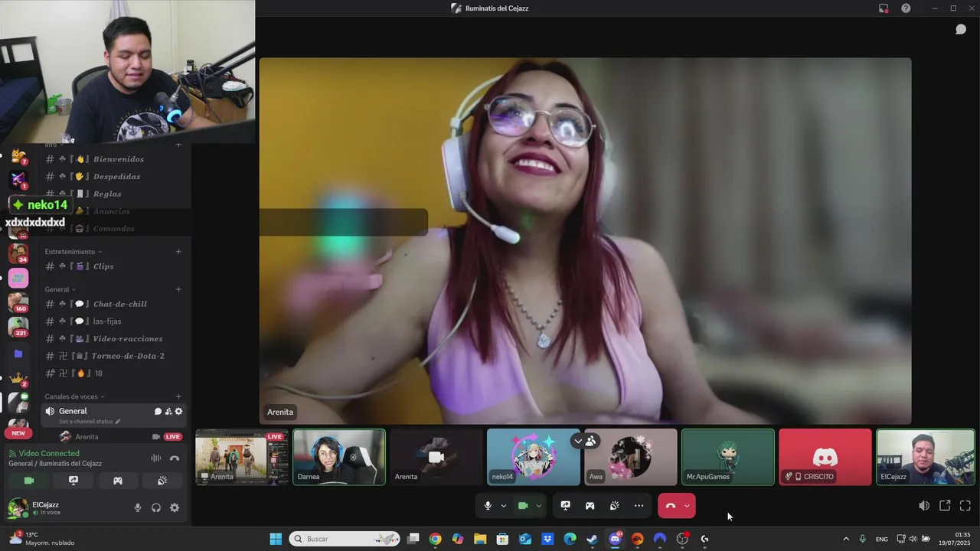Screen dimensions: 980x551
Task: Open Torneo-de-Dota-2 channel
Action: pyautogui.click(x=115, y=356)
